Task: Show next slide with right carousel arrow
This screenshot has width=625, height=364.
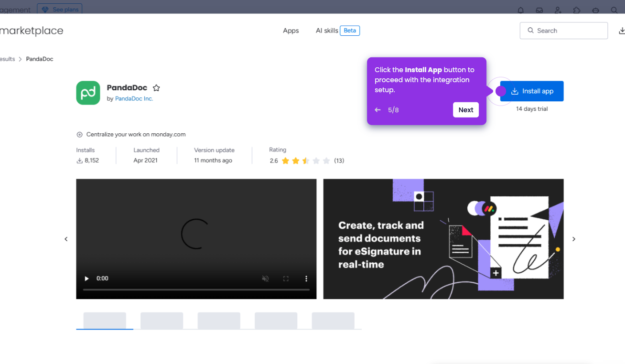Action: [x=574, y=239]
